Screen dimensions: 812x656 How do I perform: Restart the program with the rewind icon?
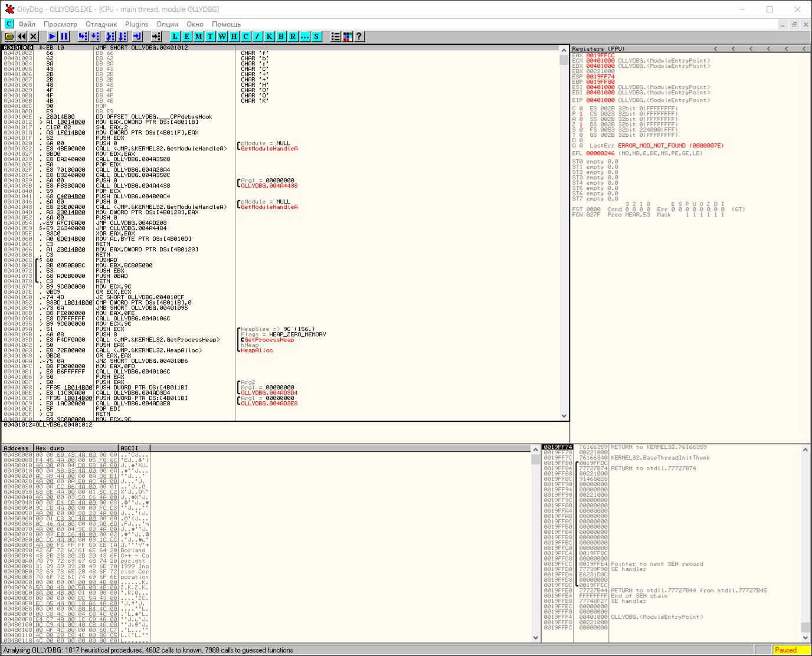click(x=22, y=37)
